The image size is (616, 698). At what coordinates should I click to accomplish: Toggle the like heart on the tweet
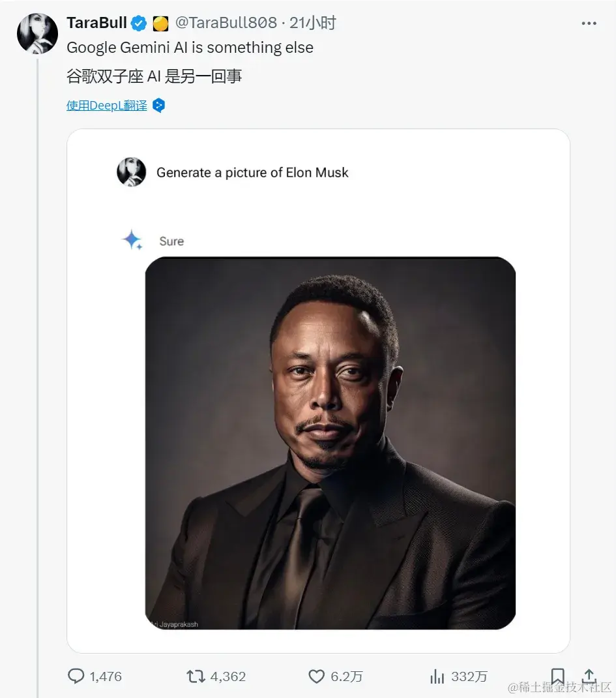pyautogui.click(x=316, y=676)
